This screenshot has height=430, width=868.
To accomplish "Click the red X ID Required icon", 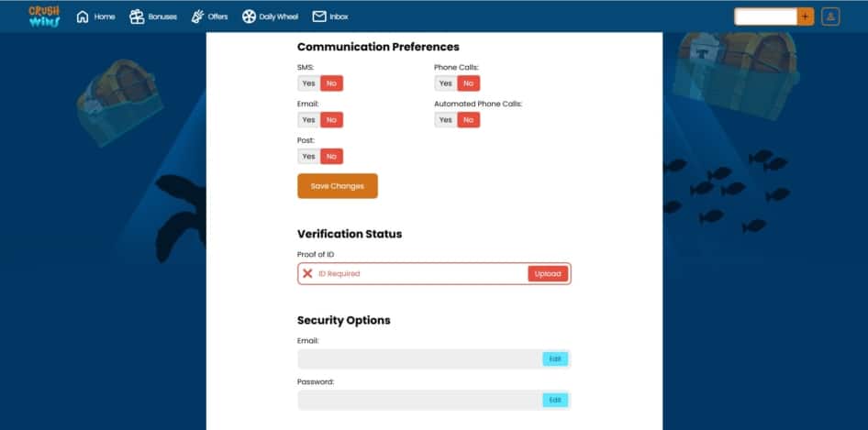I will pyautogui.click(x=307, y=273).
